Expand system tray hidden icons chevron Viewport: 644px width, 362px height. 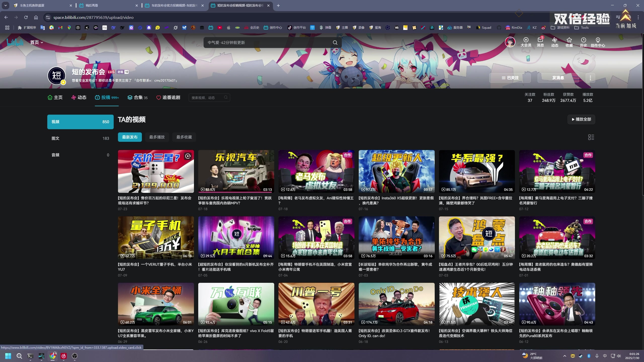point(565,356)
